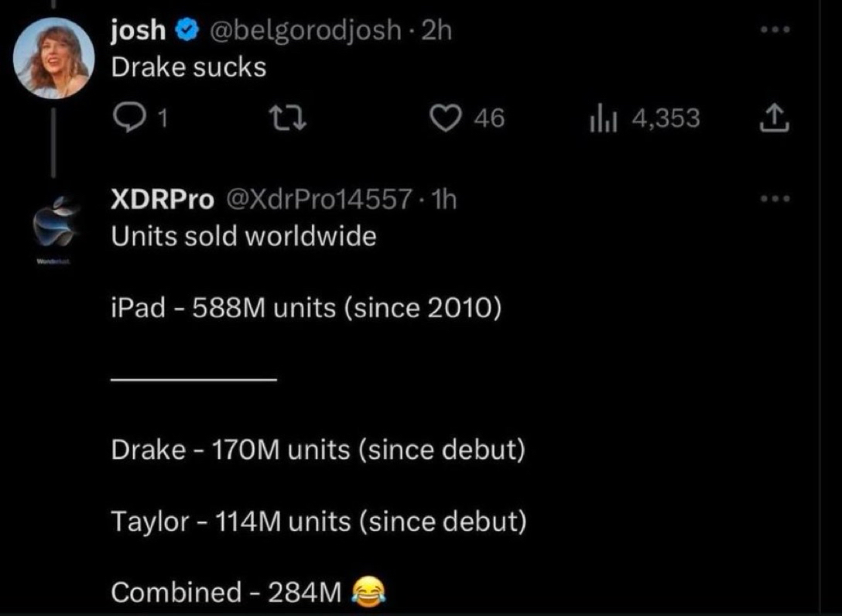Open the reply starting "Units sold worldwide"
842x616 pixels.
tap(244, 236)
